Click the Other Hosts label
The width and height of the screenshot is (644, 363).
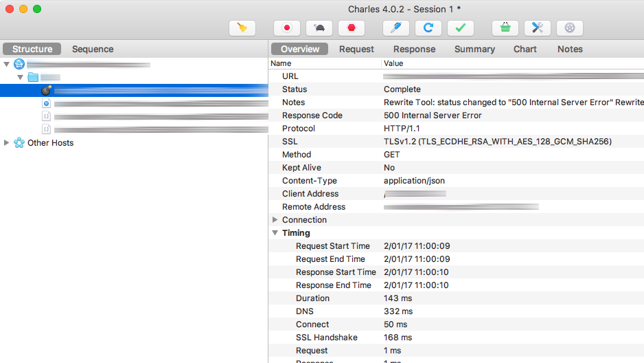(51, 142)
